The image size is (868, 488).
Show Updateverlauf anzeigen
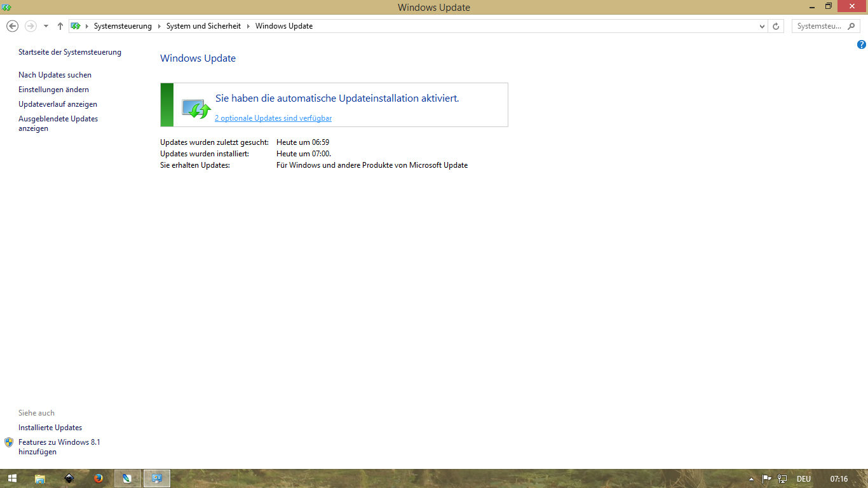tap(58, 104)
